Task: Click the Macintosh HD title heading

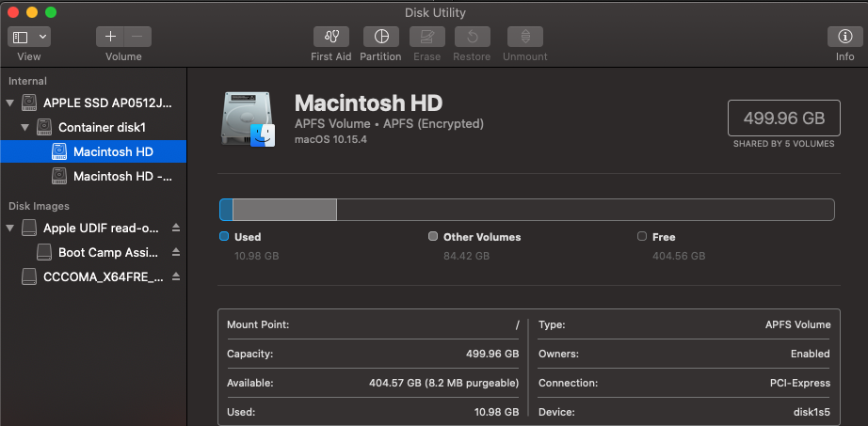Action: coord(368,103)
